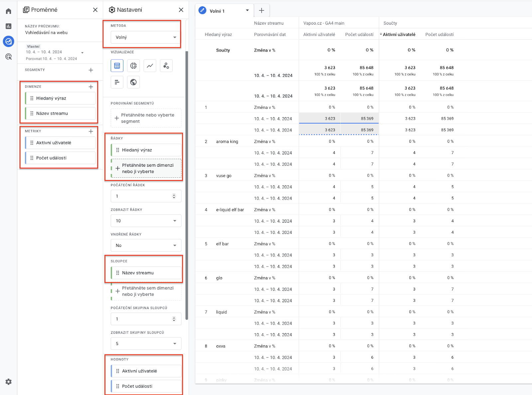Select the donut chart visualization icon

[133, 66]
